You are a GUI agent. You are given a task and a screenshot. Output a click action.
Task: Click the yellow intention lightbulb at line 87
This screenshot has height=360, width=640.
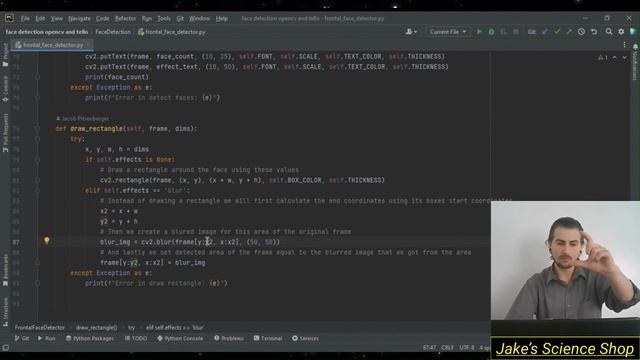tap(47, 241)
